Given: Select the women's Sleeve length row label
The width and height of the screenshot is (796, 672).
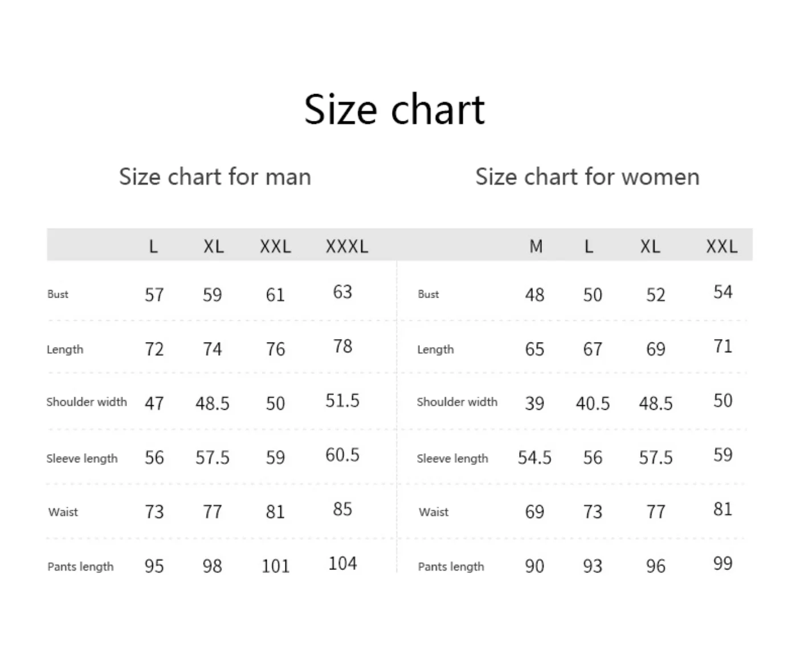Looking at the screenshot, I should [x=452, y=458].
